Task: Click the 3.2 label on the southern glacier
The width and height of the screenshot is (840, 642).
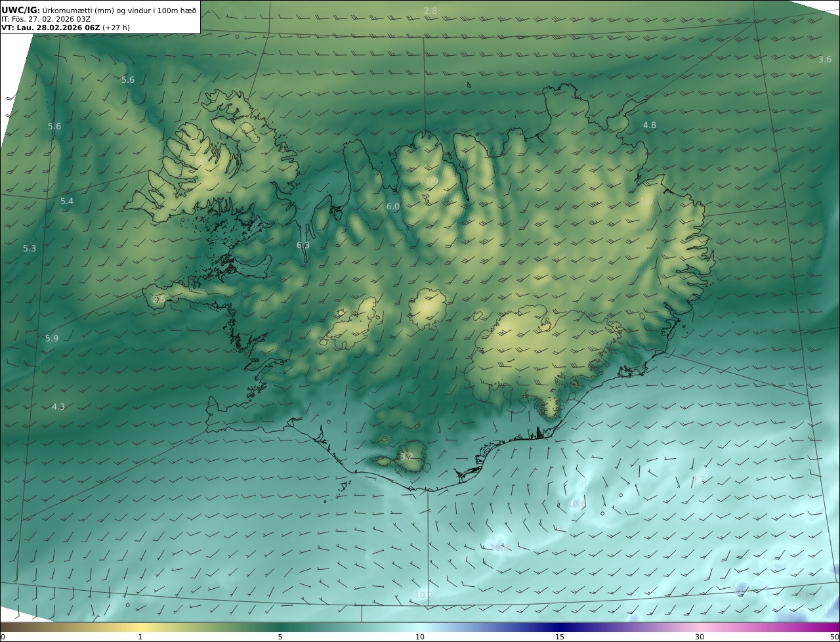Action: [406, 456]
